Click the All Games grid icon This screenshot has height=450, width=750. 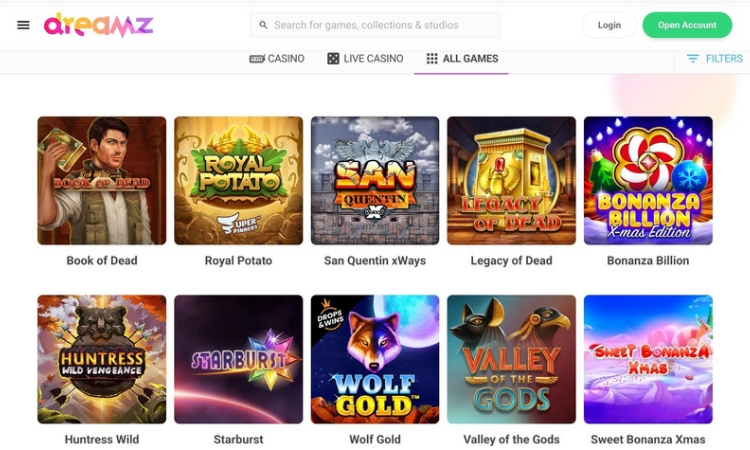click(432, 59)
